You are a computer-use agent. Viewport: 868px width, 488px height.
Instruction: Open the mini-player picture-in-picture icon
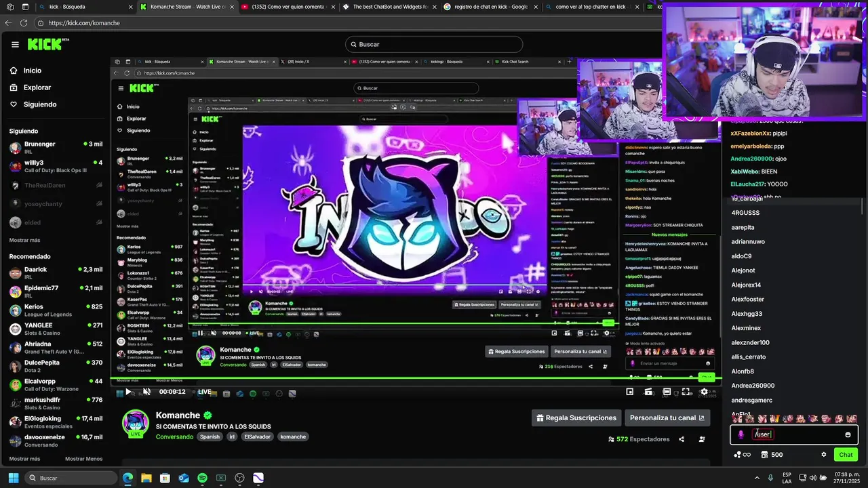(630, 392)
